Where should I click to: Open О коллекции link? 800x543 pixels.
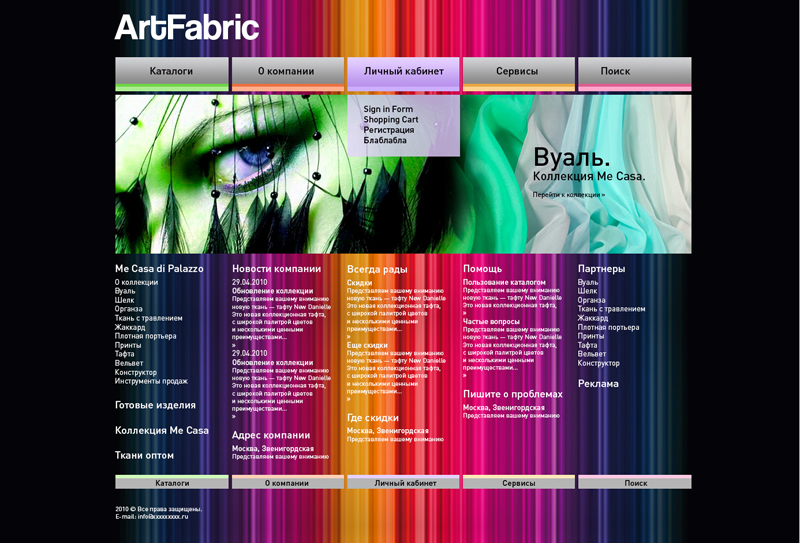coord(136,282)
